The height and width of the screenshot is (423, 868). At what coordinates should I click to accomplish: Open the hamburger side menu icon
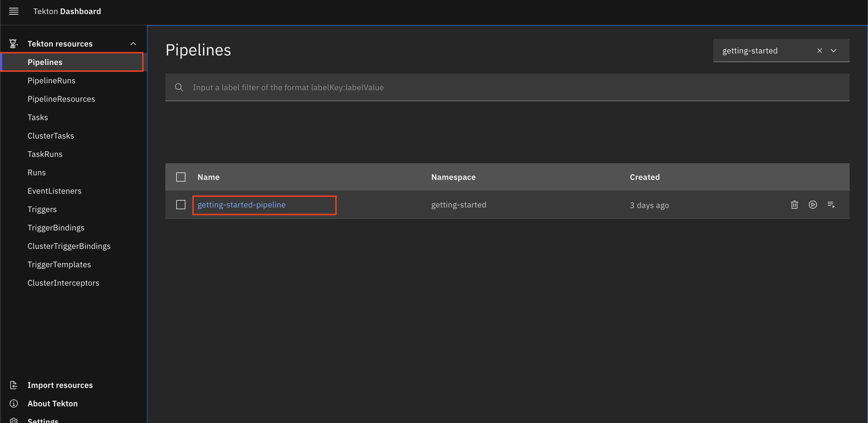(x=14, y=11)
